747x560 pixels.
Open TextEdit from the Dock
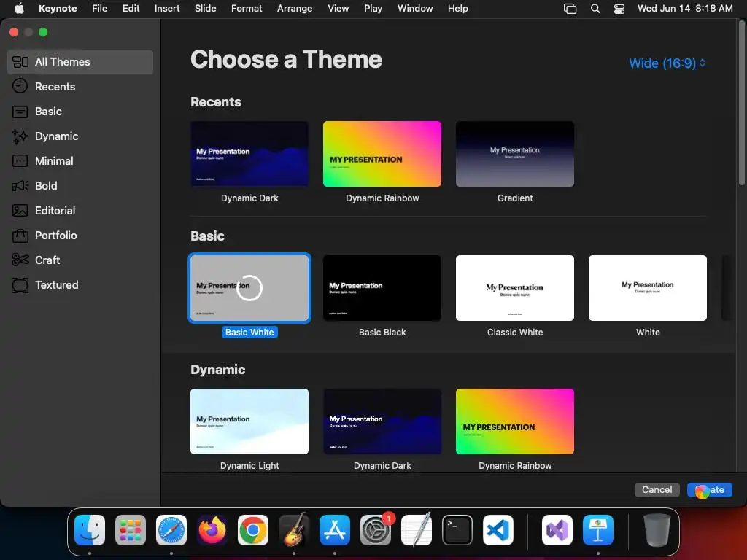(417, 530)
